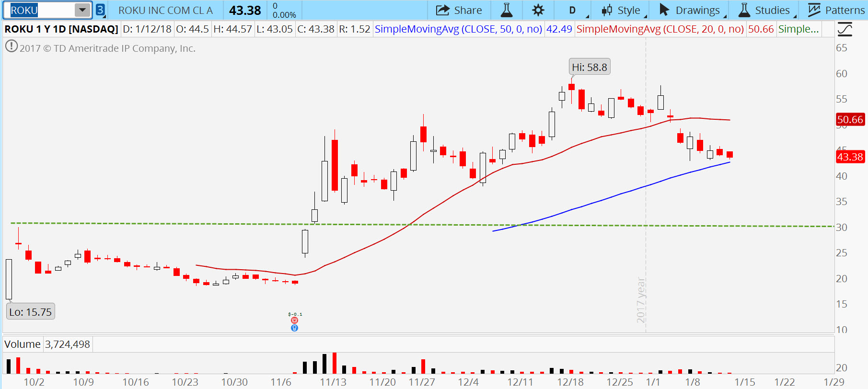Screen dimensions: 868x389
Task: Select the red SimpleMovingAvg 20 study label
Action: pyautogui.click(x=660, y=29)
